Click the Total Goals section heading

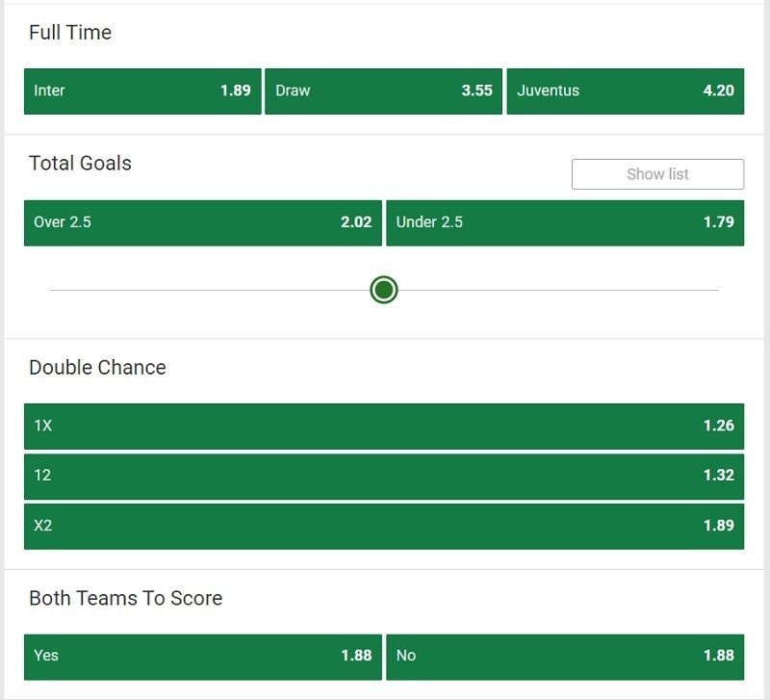pos(80,163)
